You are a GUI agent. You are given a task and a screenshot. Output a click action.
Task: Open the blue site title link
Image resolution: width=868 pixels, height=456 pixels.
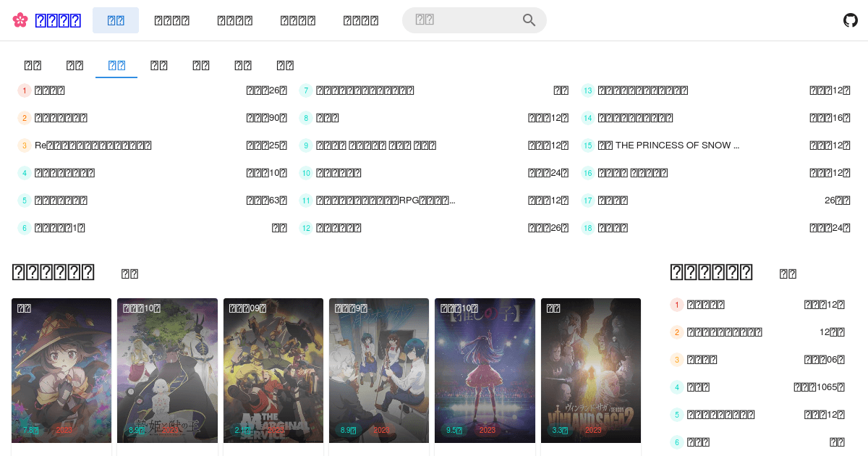(x=58, y=20)
